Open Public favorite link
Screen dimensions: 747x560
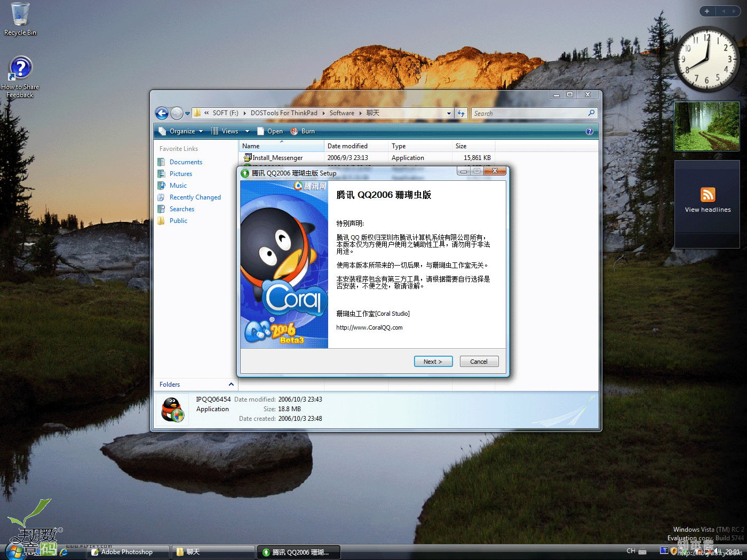[x=178, y=221]
